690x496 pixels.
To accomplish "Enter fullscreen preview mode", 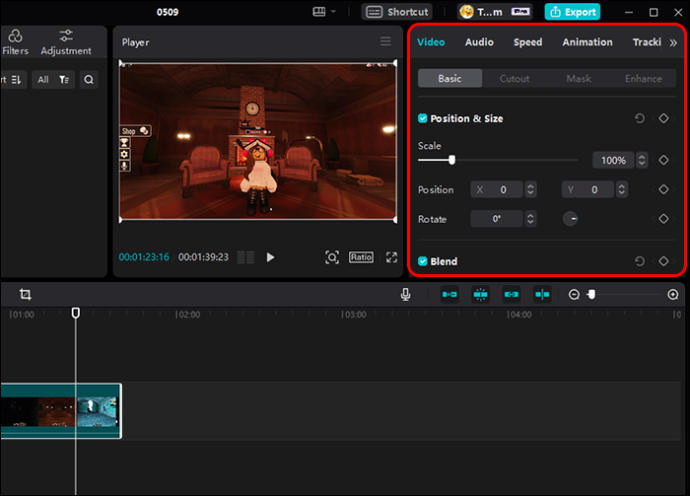I will [x=392, y=257].
